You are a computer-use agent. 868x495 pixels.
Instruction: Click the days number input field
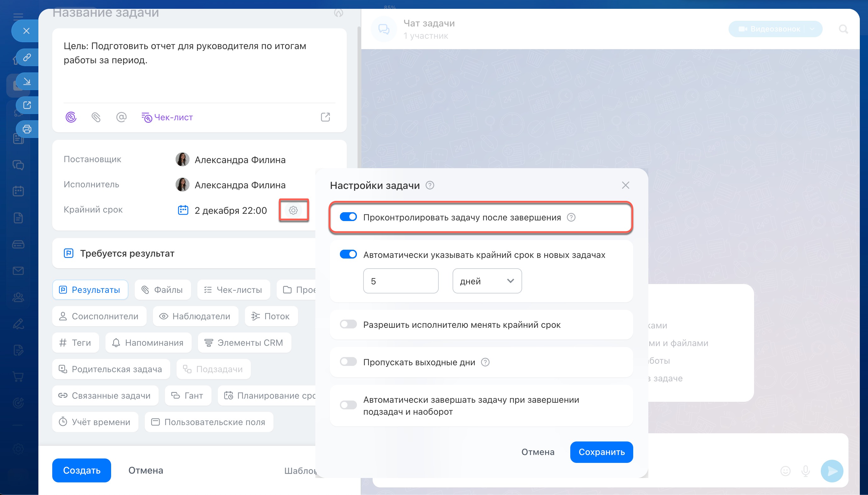click(401, 281)
